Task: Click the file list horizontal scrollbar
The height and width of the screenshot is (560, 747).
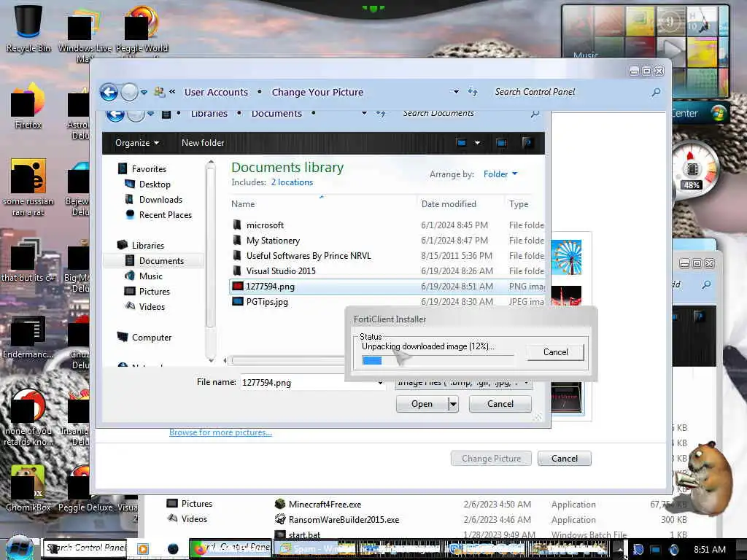Action: [287, 360]
